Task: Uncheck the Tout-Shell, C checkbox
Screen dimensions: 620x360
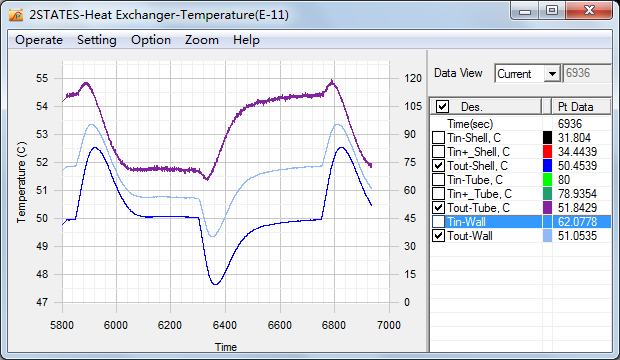Action: (x=438, y=166)
